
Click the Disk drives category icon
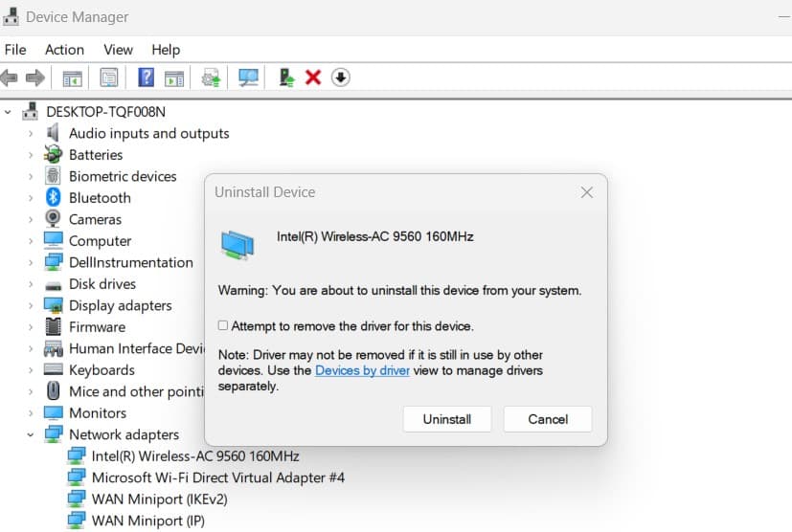[x=53, y=286]
